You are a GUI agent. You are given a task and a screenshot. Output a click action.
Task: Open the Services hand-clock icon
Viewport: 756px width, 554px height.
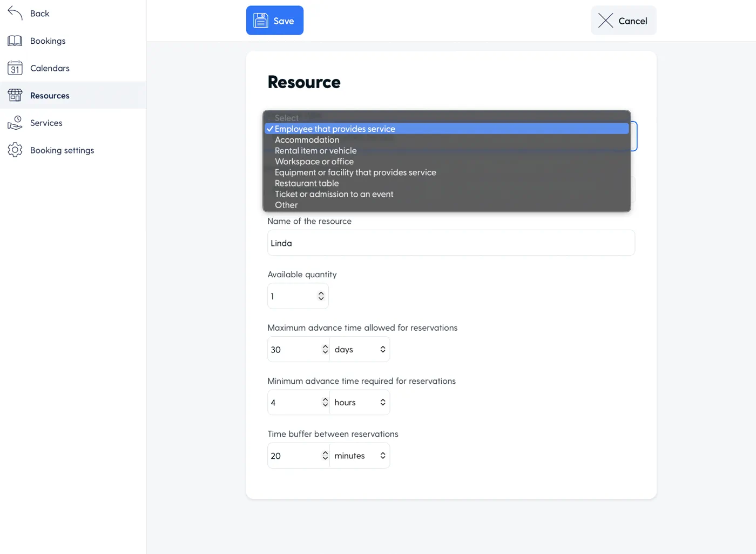pos(15,123)
